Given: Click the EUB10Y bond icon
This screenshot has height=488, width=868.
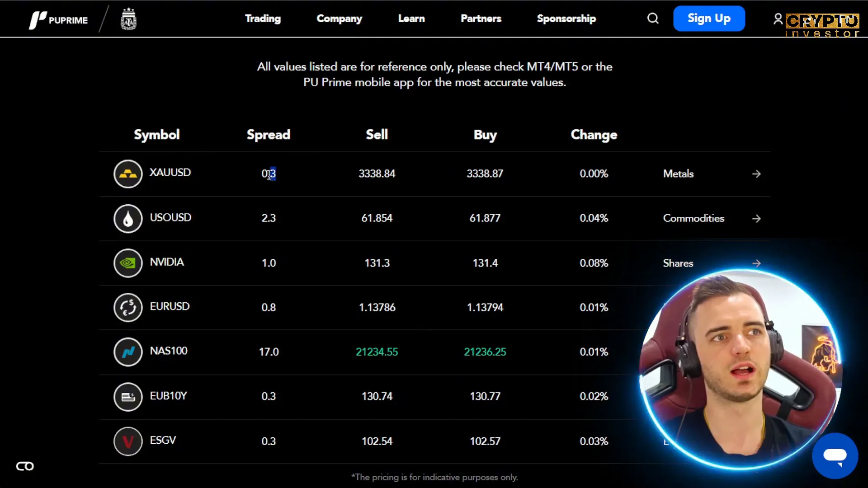Looking at the screenshot, I should pos(128,396).
